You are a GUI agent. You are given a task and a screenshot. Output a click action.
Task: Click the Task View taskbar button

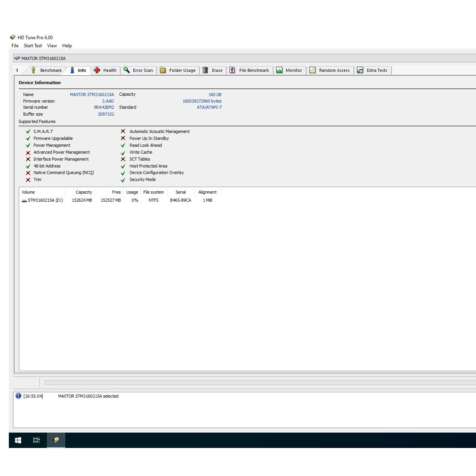pyautogui.click(x=36, y=440)
